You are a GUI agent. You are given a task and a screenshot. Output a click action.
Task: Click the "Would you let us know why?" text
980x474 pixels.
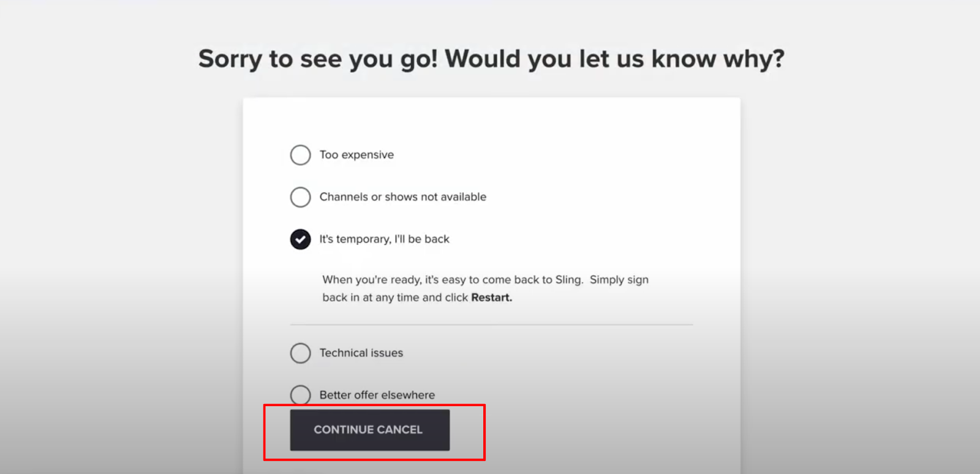tap(614, 59)
